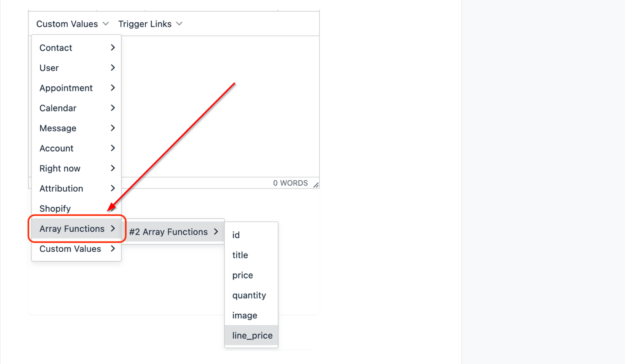This screenshot has height=364, width=625.
Task: Click the chevron beside Message
Action: [113, 128]
